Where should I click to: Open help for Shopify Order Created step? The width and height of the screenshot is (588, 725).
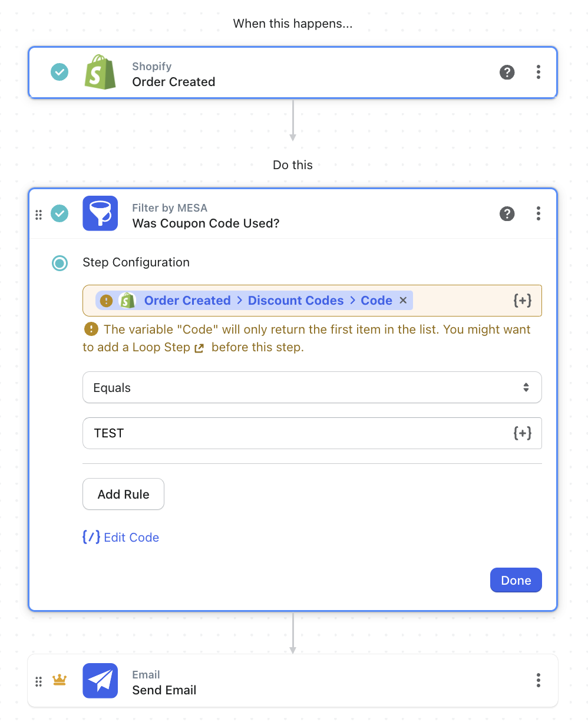507,72
